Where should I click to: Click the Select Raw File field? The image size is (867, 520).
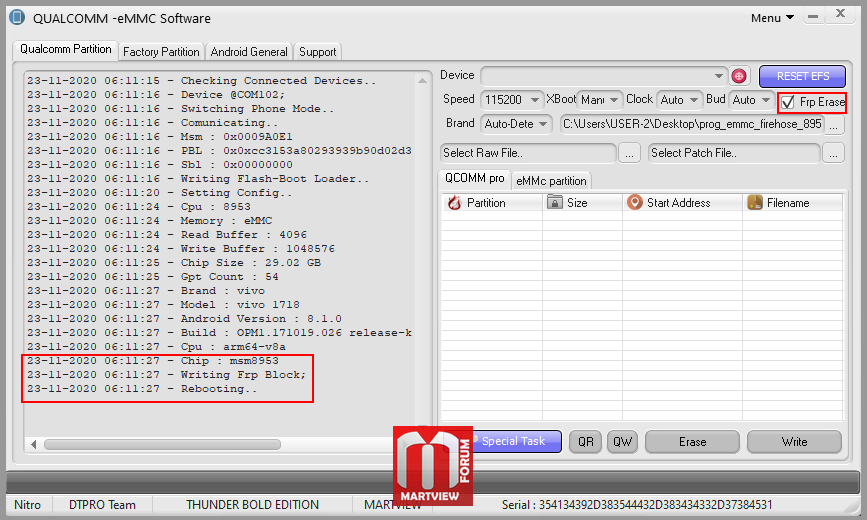coord(528,153)
